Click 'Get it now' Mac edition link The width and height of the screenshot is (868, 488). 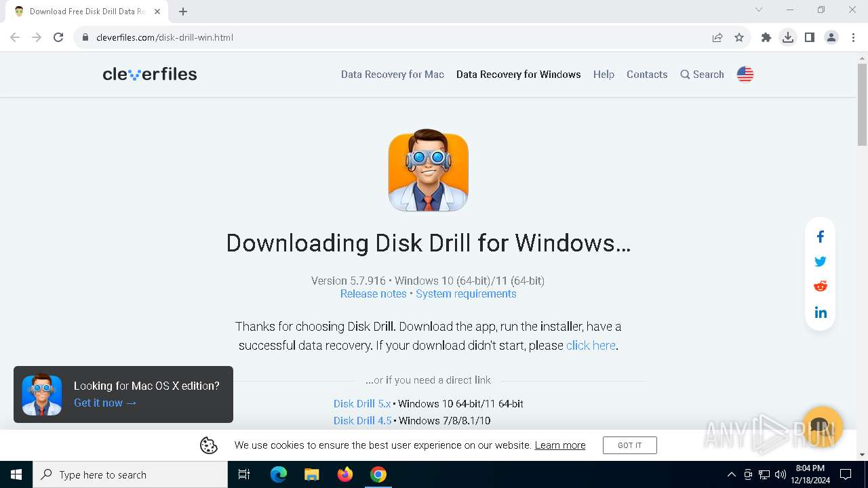[105, 403]
